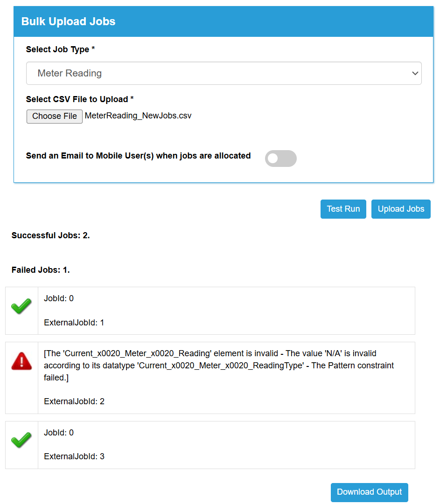Image resolution: width=447 pixels, height=504 pixels.
Task: Click the job type dropdown chevron arrow
Action: pos(415,73)
